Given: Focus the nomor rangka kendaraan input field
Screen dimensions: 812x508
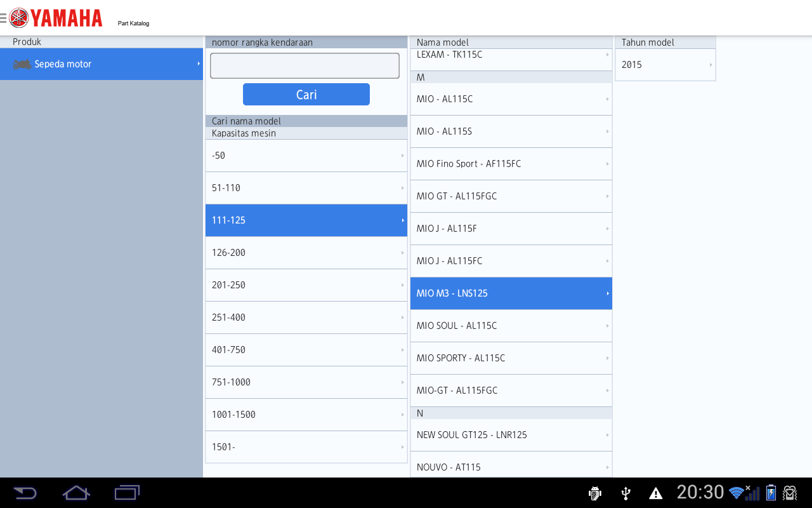Looking at the screenshot, I should 304,65.
